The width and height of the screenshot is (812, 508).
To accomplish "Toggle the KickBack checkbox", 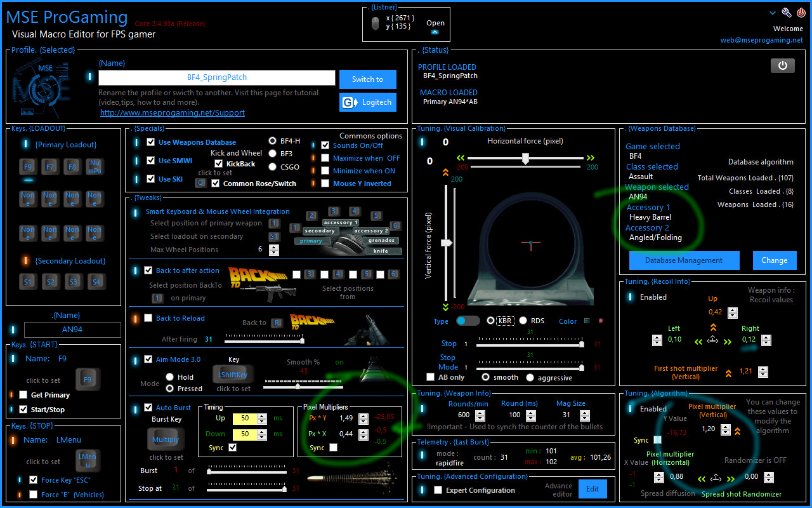I will click(x=219, y=164).
